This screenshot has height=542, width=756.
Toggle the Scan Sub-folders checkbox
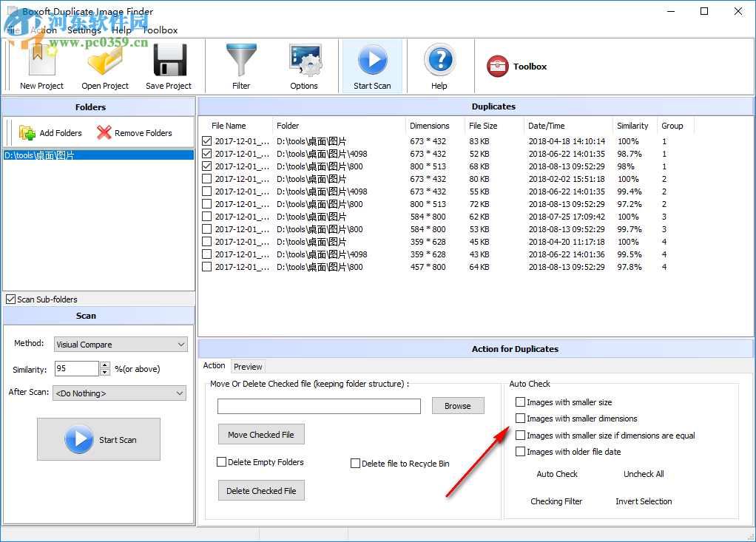coord(13,299)
